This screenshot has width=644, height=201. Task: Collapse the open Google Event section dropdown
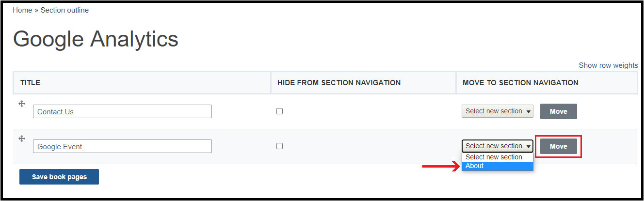(498, 146)
